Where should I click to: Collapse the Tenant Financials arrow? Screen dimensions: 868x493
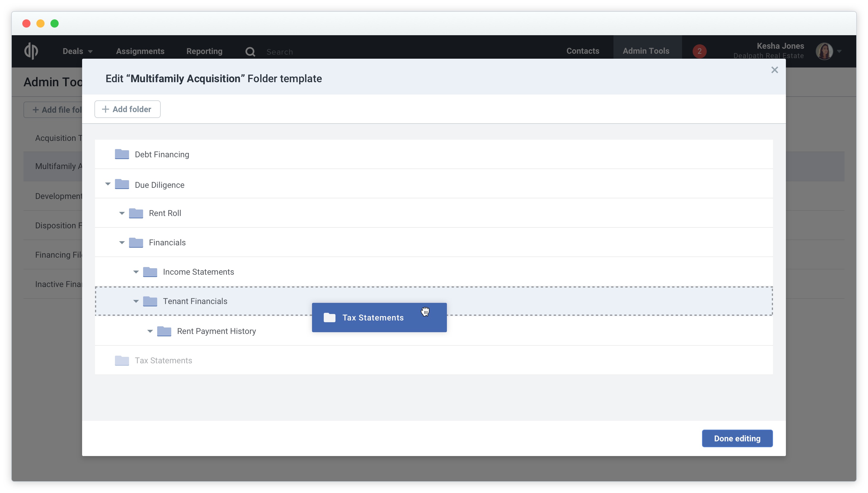(136, 301)
